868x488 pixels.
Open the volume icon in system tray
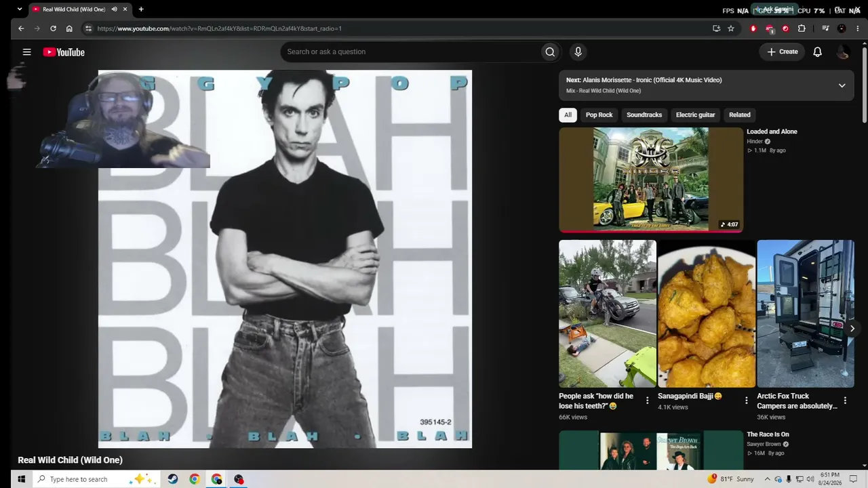pos(810,479)
